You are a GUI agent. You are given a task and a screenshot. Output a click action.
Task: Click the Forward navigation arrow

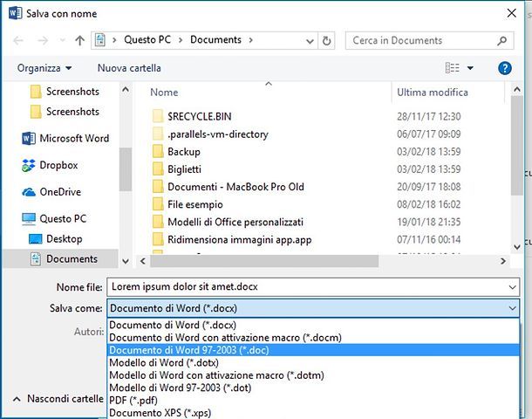point(43,40)
